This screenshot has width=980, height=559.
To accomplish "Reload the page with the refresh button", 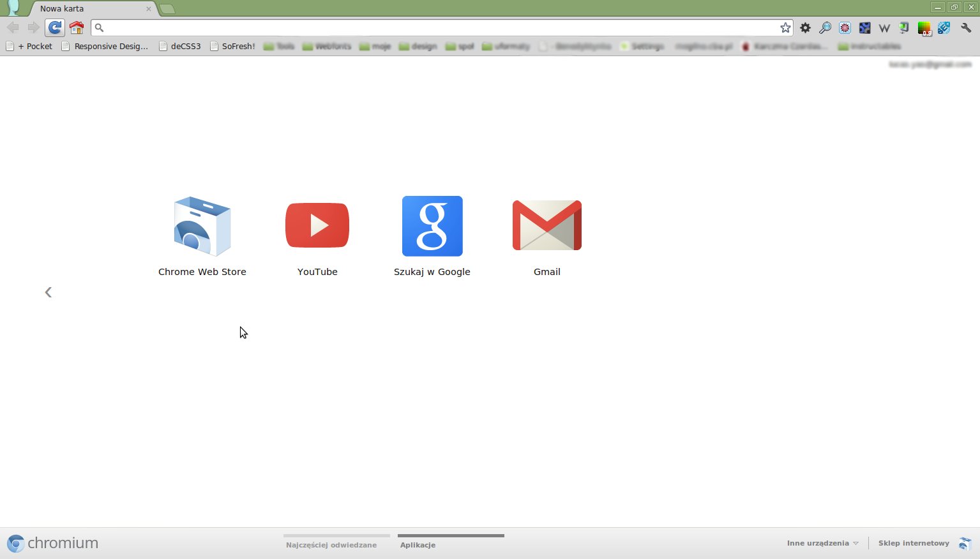I will click(x=55, y=27).
